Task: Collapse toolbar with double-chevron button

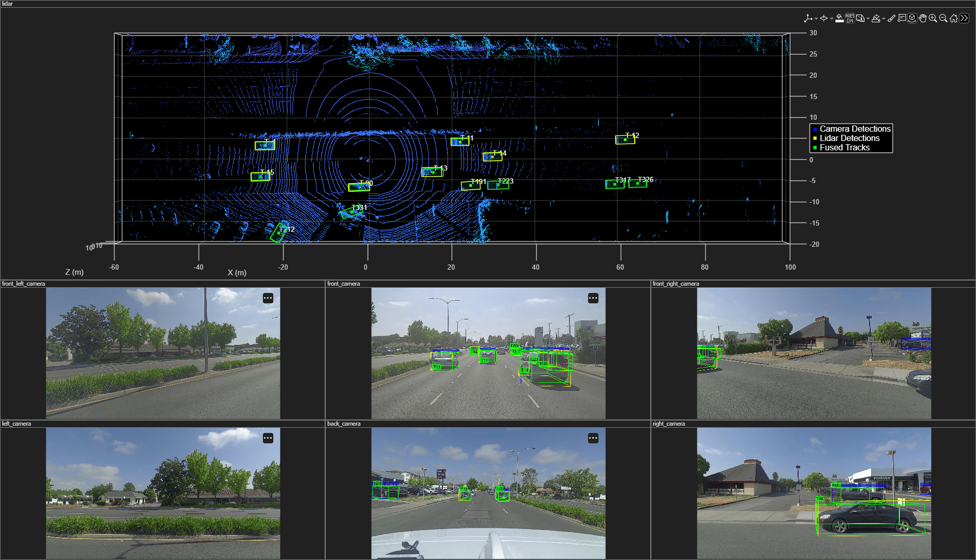Action: [964, 18]
